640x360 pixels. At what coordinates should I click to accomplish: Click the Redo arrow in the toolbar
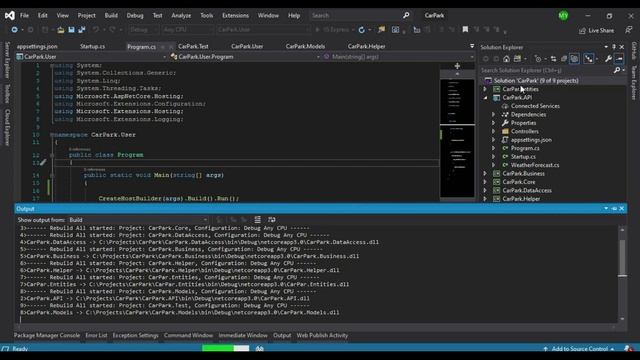pos(112,30)
